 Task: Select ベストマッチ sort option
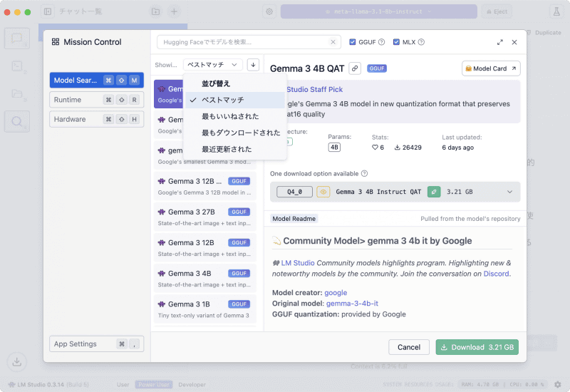click(x=235, y=100)
